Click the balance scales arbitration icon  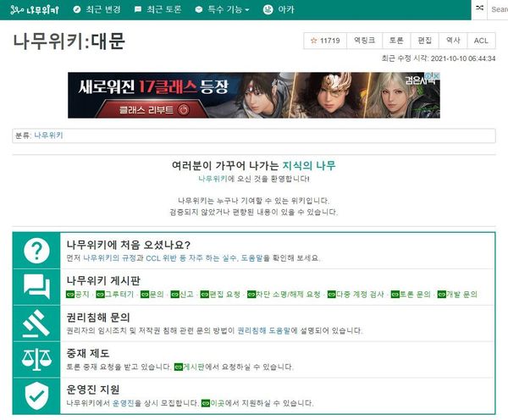tap(36, 359)
